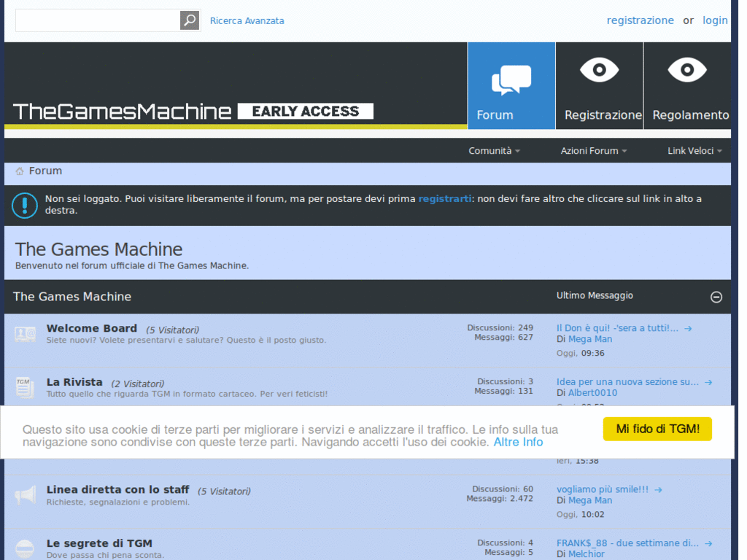This screenshot has height=560, width=747.
Task: Click the info exclamation icon in the notice
Action: tap(24, 205)
